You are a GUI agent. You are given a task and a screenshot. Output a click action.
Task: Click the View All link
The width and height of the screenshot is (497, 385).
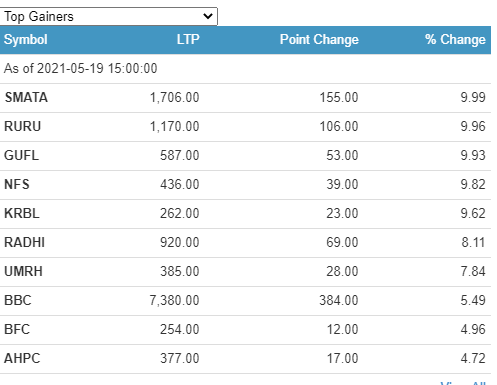point(463,383)
